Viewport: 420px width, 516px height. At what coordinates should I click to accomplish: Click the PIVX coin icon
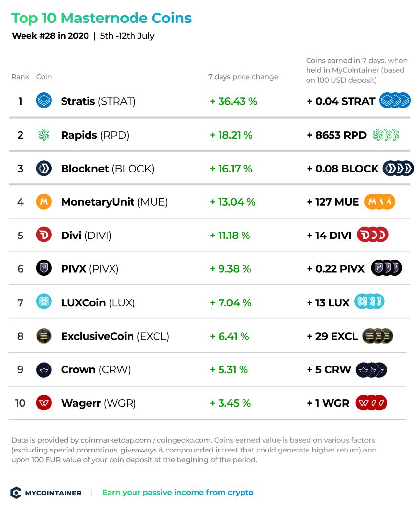pos(44,268)
